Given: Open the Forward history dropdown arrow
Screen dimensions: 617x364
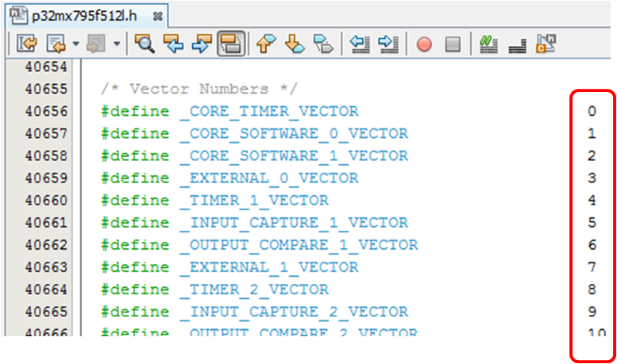Looking at the screenshot, I should coord(117,44).
